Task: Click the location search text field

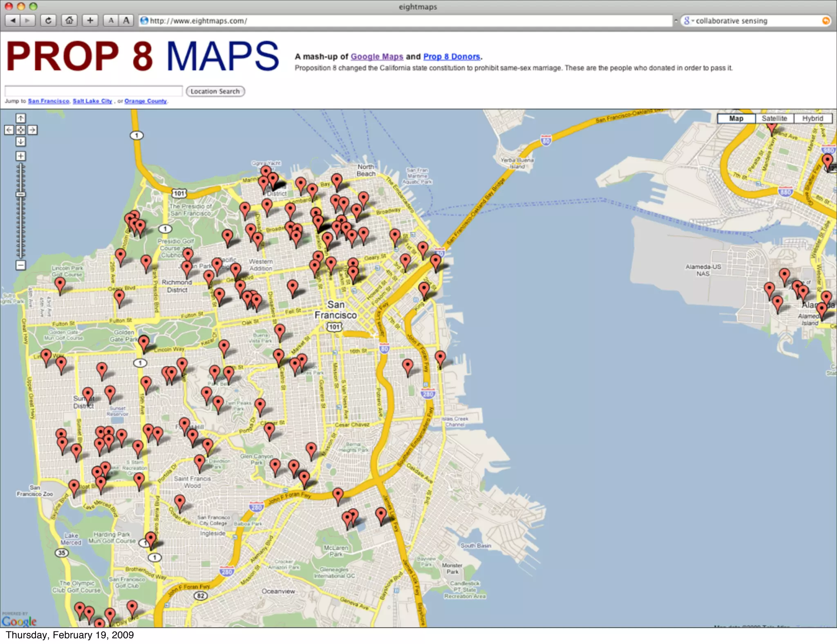Action: (94, 91)
